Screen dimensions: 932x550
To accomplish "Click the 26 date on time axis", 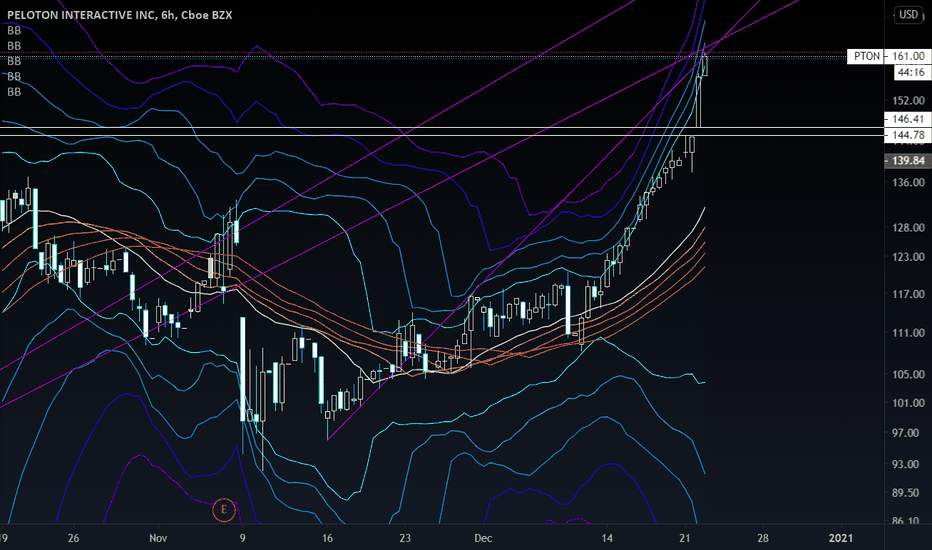I will [x=74, y=538].
